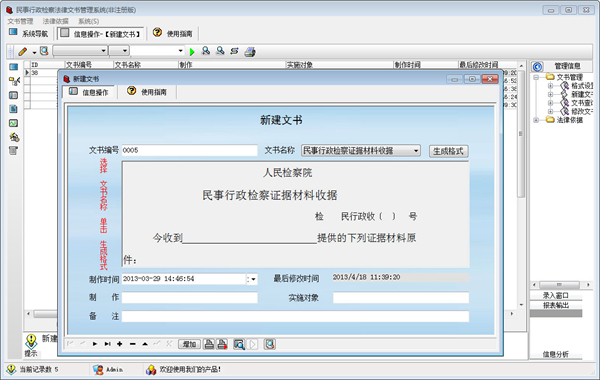Image resolution: width=600 pixels, height=380 pixels.
Task: Go to next record in dialog navigator
Action: [x=95, y=344]
